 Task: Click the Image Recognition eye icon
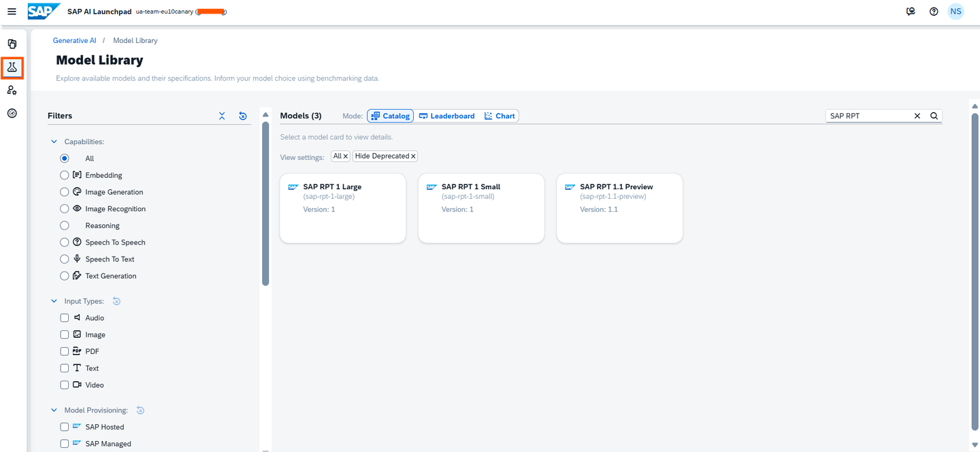click(77, 208)
